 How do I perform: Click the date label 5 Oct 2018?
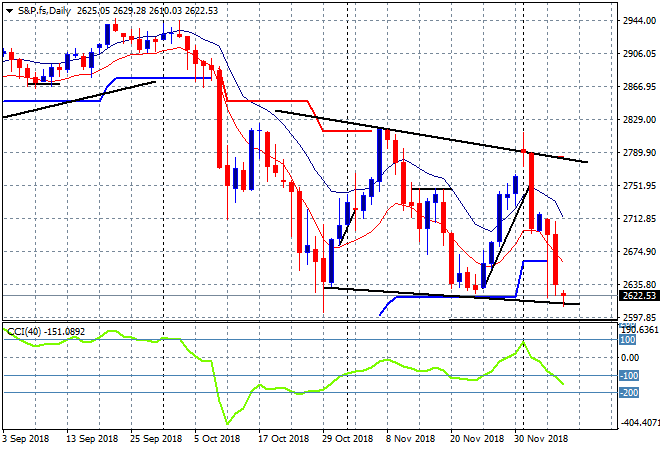click(x=217, y=439)
